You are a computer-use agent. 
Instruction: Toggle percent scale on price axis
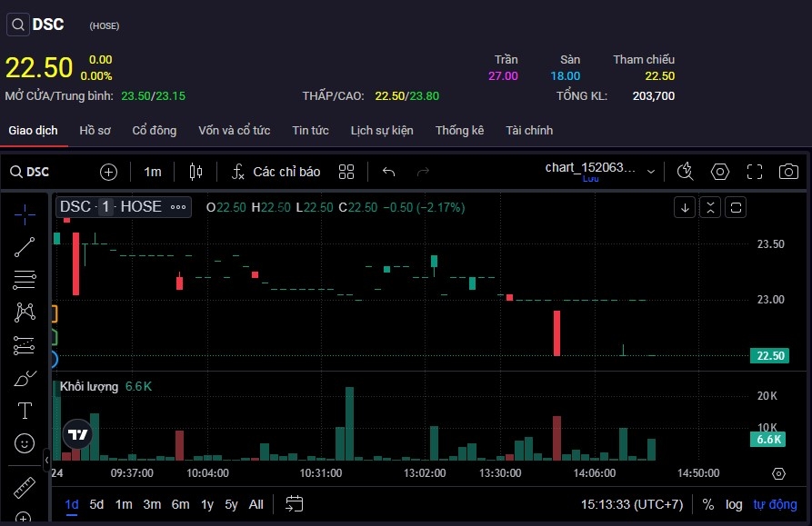pyautogui.click(x=707, y=504)
